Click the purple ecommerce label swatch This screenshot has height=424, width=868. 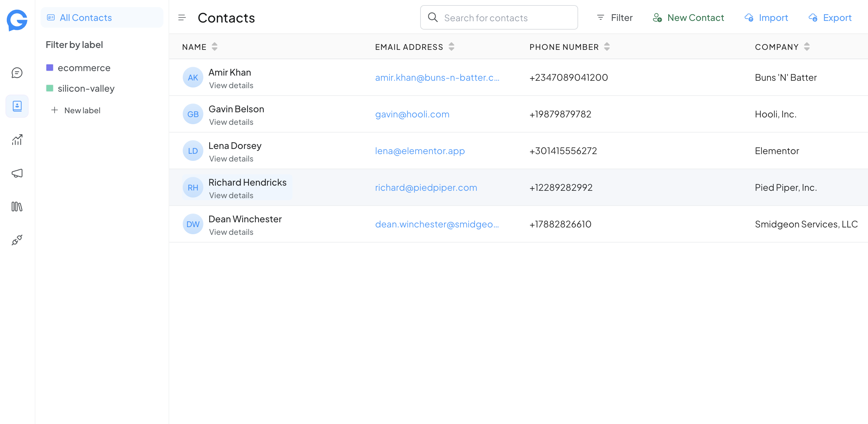click(x=50, y=68)
